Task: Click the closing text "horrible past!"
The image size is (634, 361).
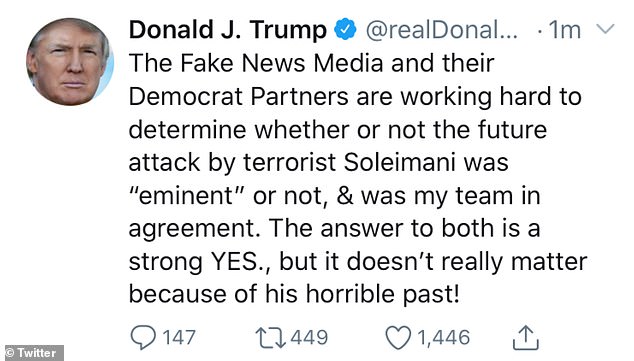Action: (x=383, y=294)
